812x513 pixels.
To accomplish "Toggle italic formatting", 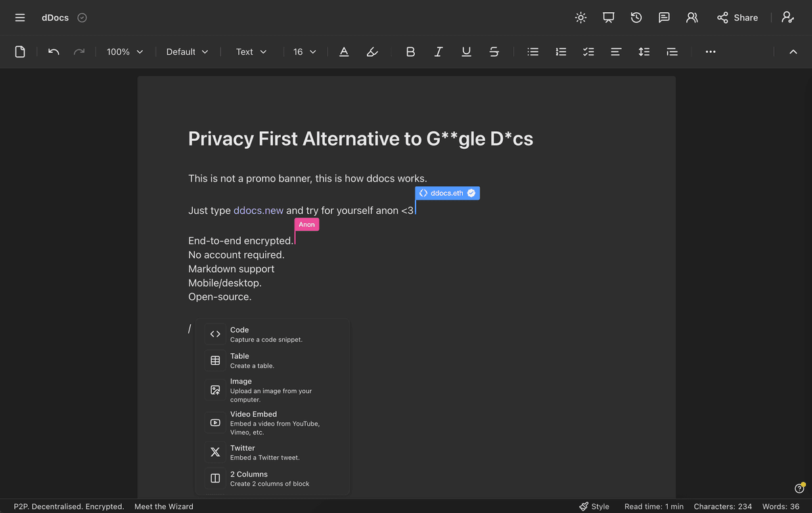I will pyautogui.click(x=438, y=51).
